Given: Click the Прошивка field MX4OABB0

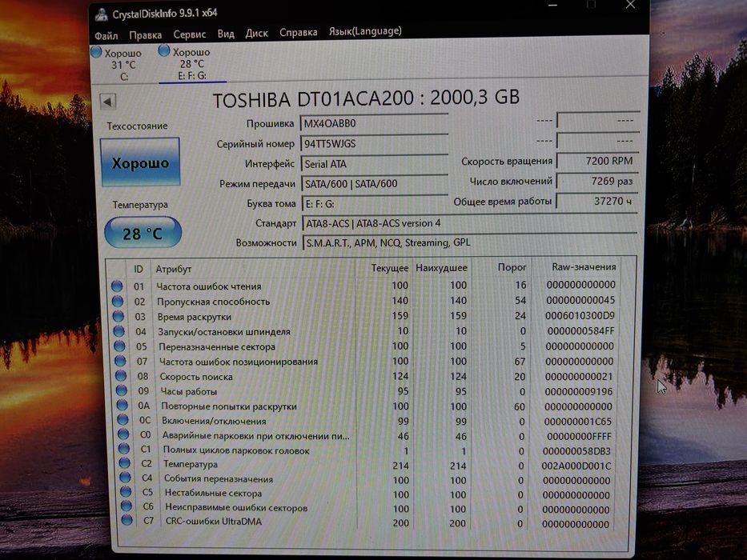Looking at the screenshot, I should (x=374, y=123).
